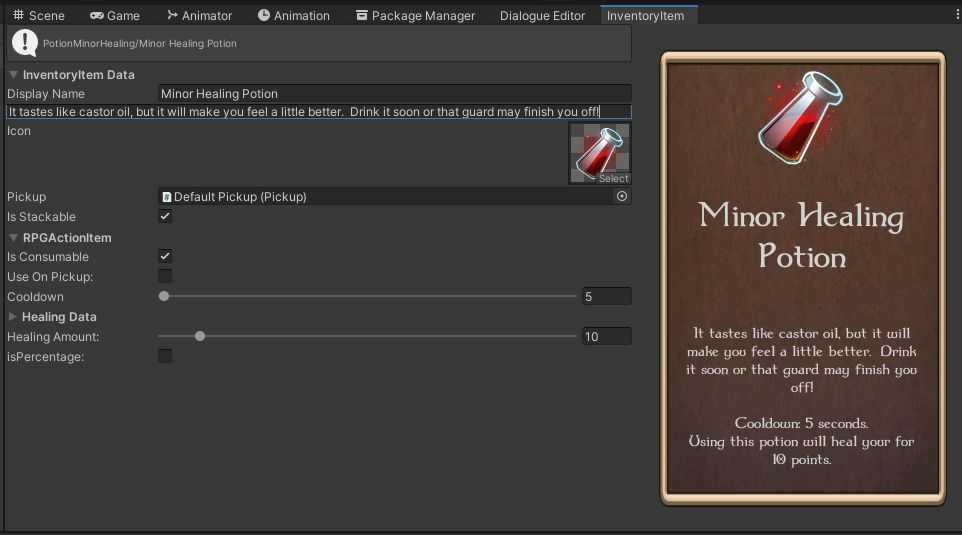This screenshot has height=535, width=962.
Task: Click the Healing Amount slider handle
Action: click(x=200, y=336)
